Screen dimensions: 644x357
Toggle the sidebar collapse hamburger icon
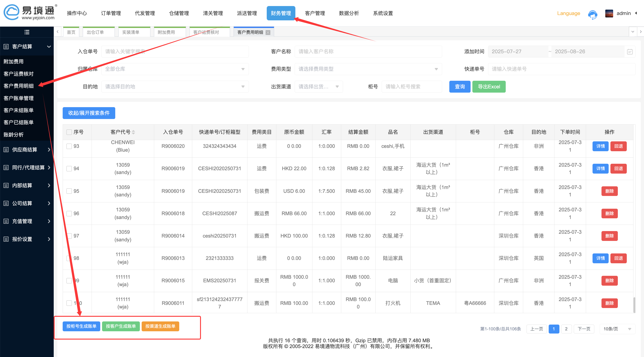(x=27, y=32)
